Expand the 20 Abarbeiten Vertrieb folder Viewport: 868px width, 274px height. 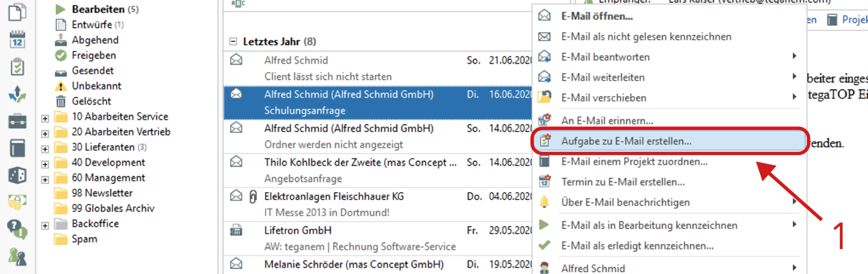pos(45,134)
